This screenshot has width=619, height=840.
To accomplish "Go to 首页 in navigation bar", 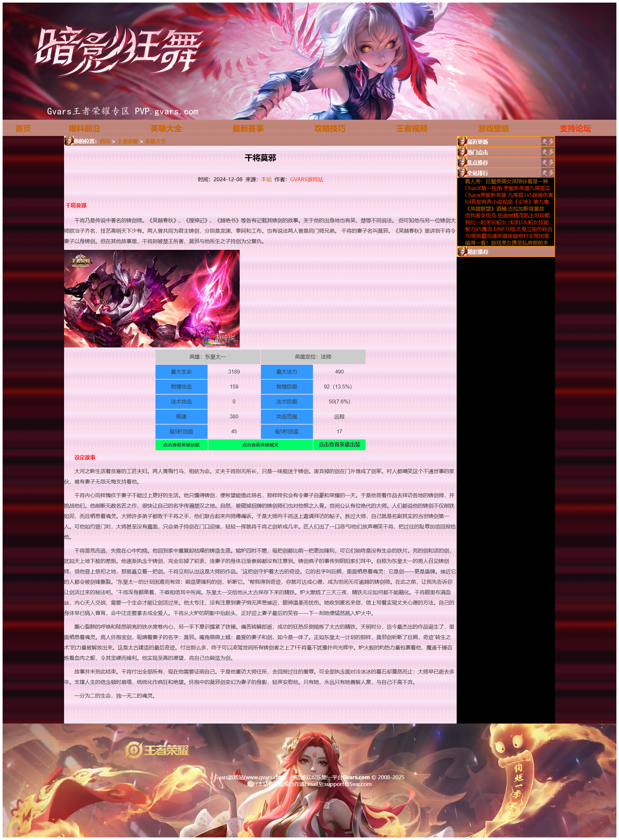I will point(23,129).
